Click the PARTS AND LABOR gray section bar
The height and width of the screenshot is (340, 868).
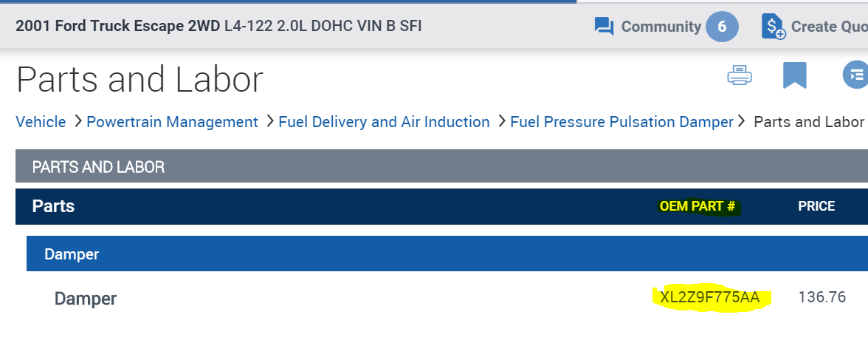coord(98,167)
